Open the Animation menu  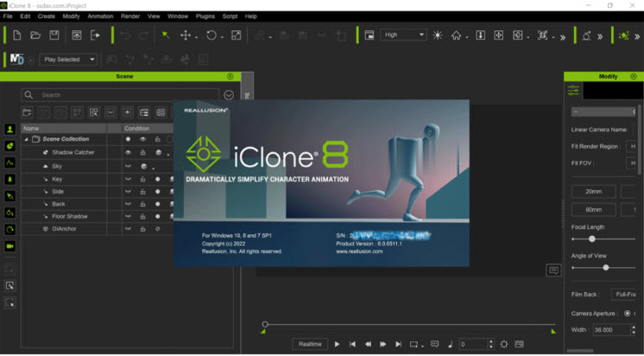click(100, 16)
